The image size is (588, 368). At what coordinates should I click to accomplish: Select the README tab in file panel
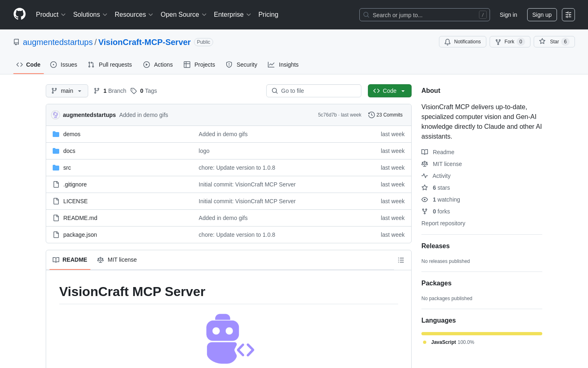pos(70,260)
